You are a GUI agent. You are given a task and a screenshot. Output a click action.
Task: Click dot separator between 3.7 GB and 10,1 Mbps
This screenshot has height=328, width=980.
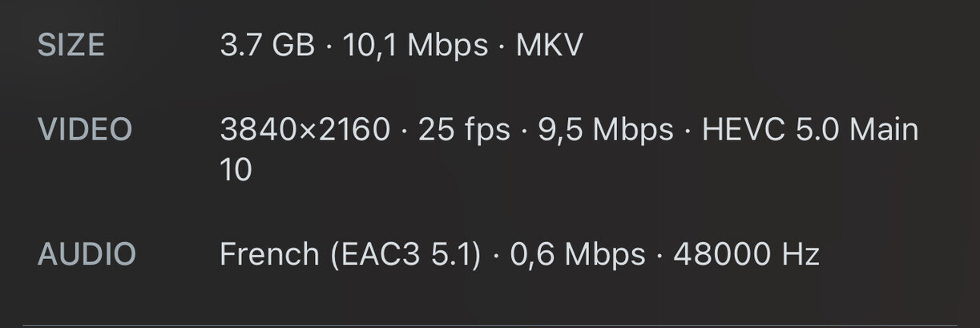click(x=329, y=47)
